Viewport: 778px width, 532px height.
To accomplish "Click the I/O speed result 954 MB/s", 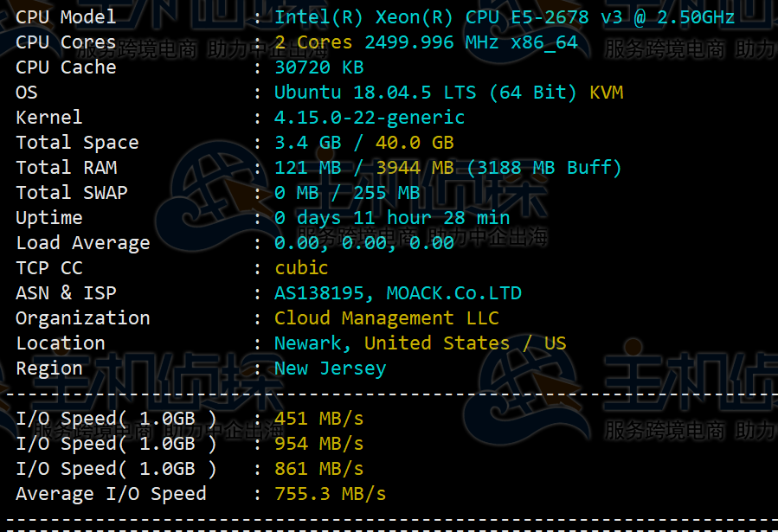I will 318,444.
